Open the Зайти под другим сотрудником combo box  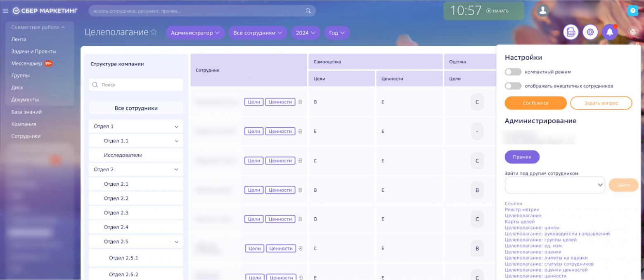pos(554,185)
